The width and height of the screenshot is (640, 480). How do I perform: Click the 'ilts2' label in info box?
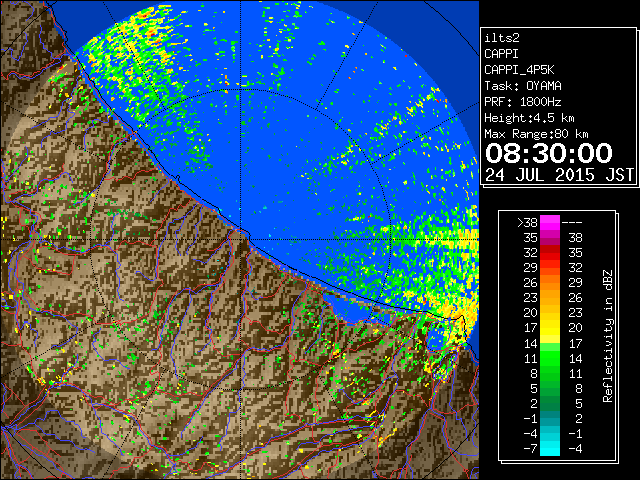502,38
